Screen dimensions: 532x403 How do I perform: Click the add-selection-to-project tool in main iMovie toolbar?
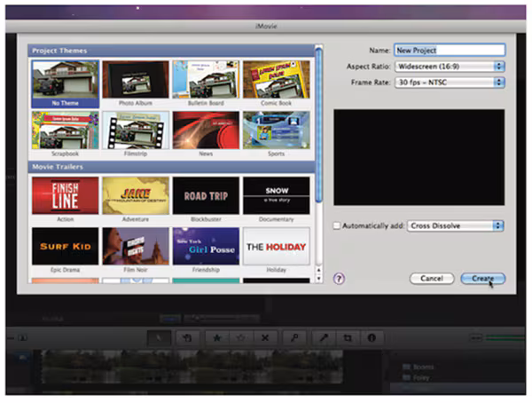(187, 338)
